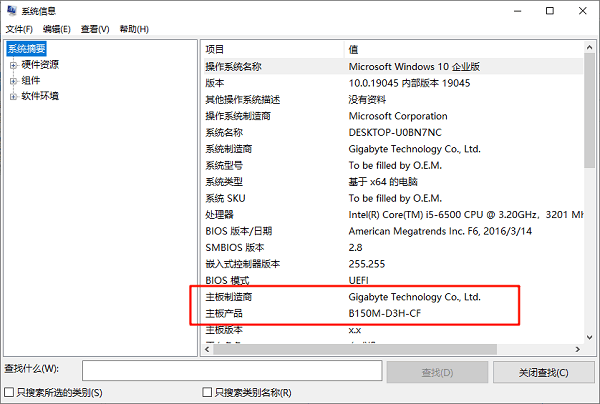
Task: Click the 关闭查找(C) button
Action: click(x=543, y=372)
